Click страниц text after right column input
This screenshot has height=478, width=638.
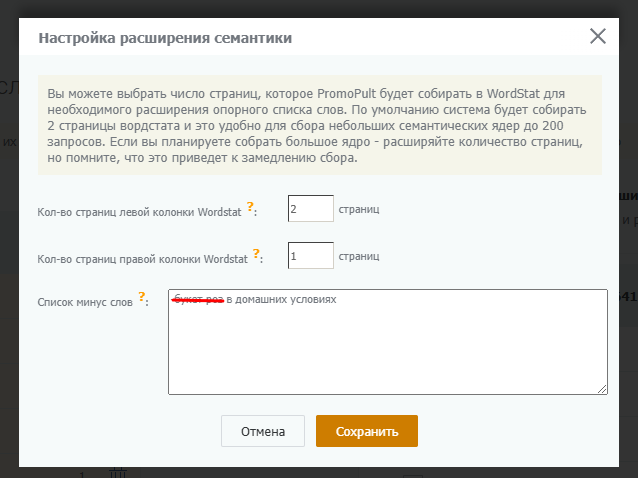(359, 256)
